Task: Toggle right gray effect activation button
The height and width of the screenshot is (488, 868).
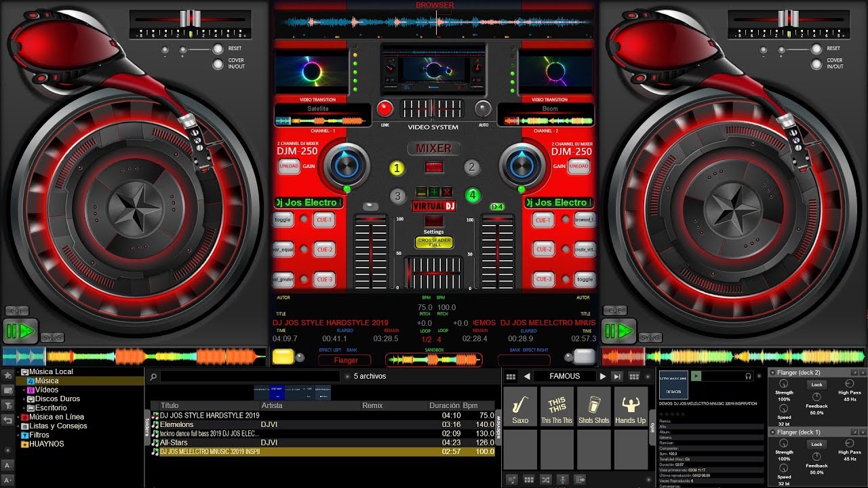Action: pos(584,357)
